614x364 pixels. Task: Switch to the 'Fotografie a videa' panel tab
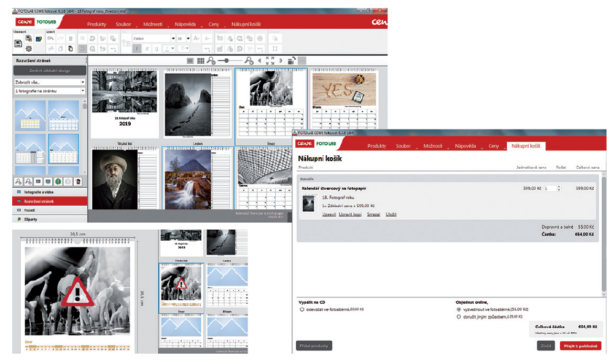(x=50, y=192)
